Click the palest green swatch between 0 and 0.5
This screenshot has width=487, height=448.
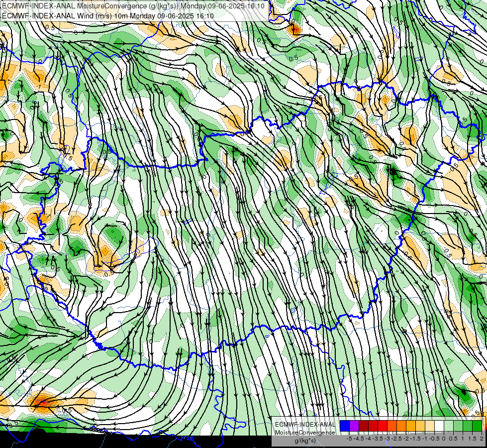(449, 426)
